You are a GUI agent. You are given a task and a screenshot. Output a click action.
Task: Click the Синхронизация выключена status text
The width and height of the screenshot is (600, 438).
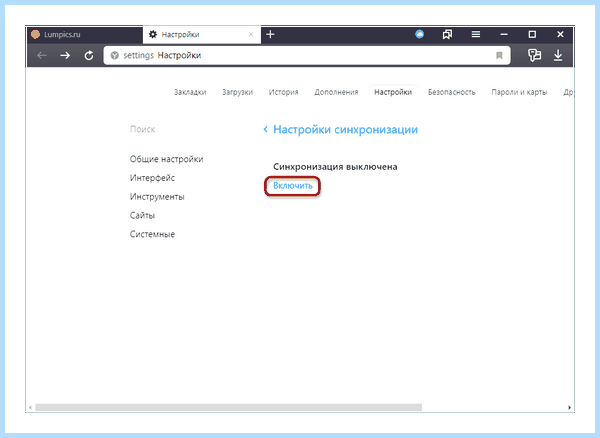click(x=335, y=167)
